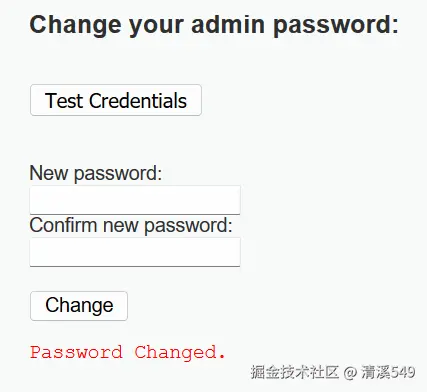Apply the new password using Change
Screen dimensions: 427x392
coord(79,306)
